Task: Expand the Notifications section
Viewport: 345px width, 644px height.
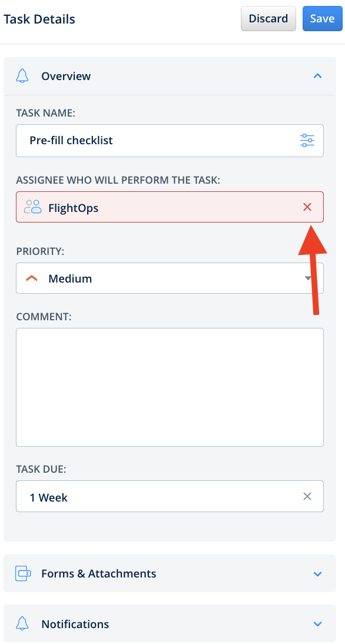Action: (x=317, y=624)
